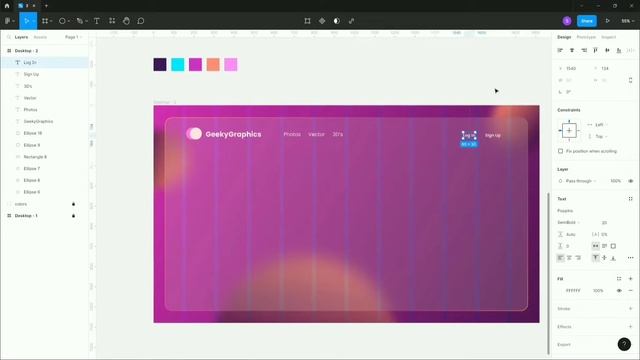This screenshot has width=640, height=360.
Task: Click the FFFFFF fill color swatch
Action: point(560,291)
